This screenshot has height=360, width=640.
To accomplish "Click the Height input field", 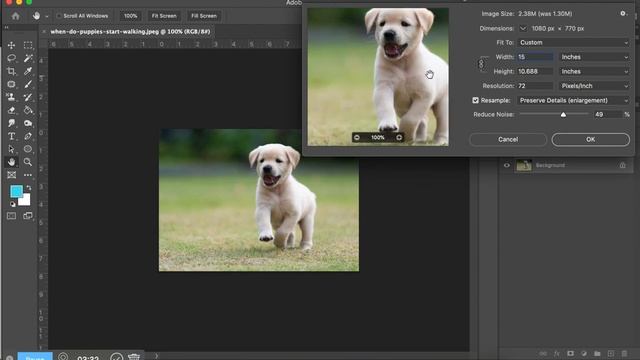I will (535, 71).
